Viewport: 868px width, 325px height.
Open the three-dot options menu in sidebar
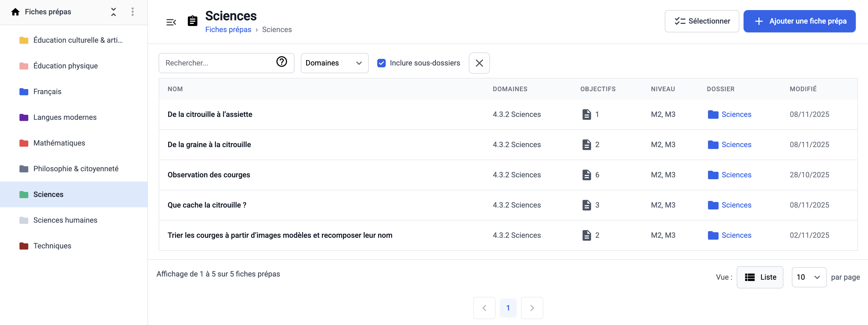[132, 12]
